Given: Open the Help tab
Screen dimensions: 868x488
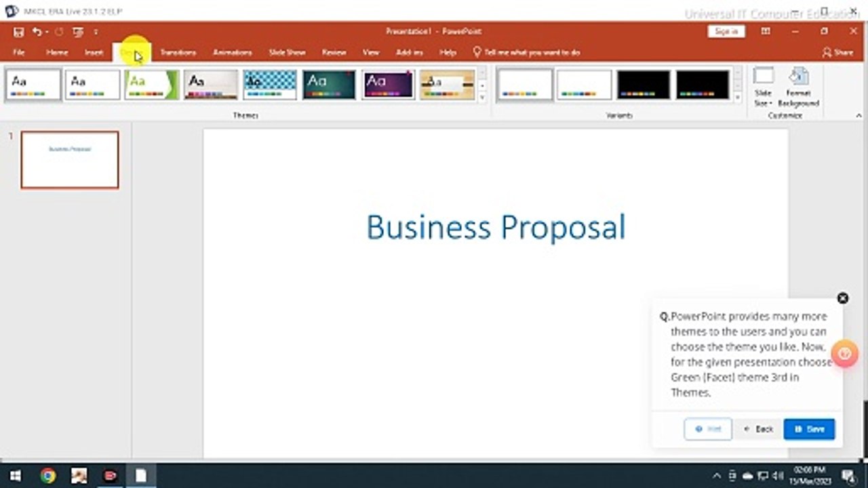Looking at the screenshot, I should coord(448,52).
